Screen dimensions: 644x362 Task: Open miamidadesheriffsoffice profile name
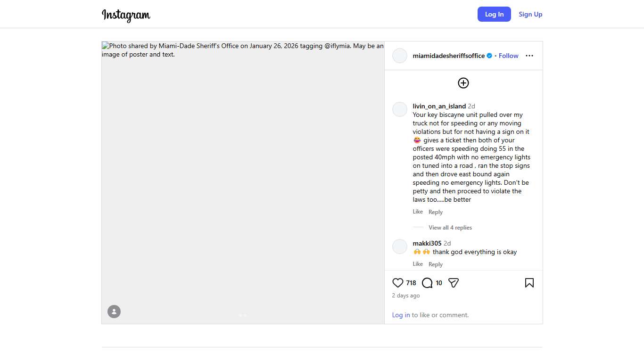(448, 56)
